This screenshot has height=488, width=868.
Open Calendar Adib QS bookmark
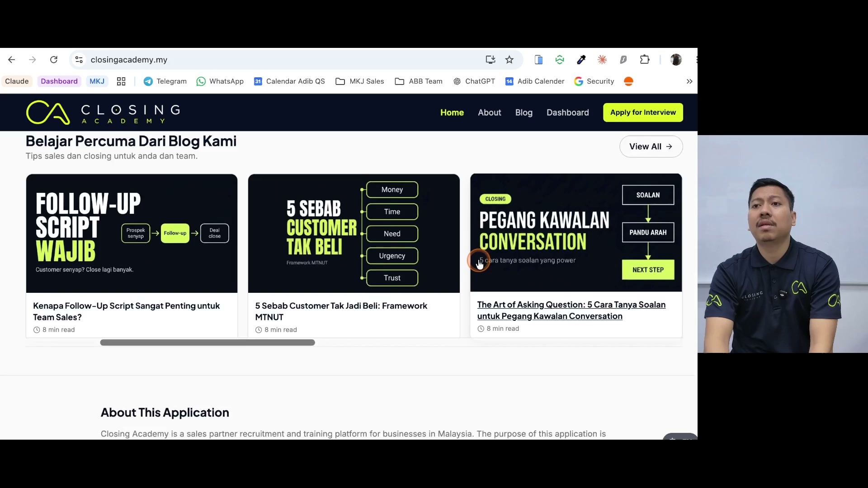(290, 81)
